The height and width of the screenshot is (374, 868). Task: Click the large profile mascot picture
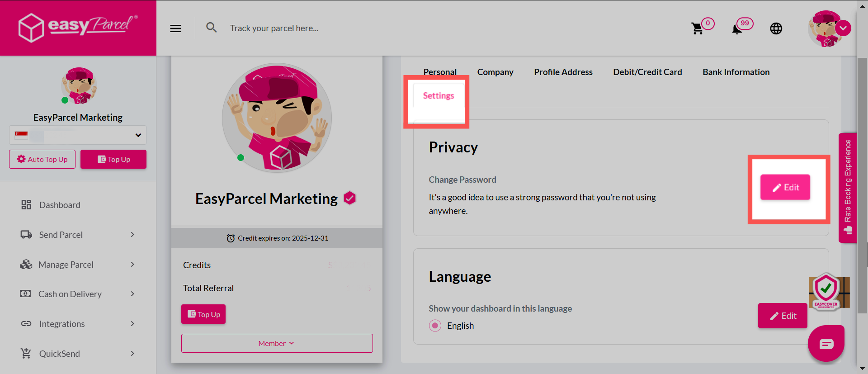click(277, 118)
